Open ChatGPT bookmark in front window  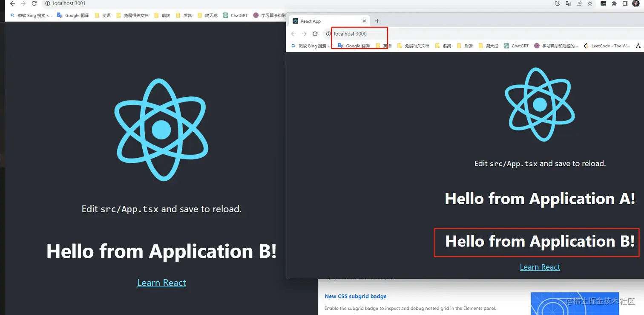(516, 46)
